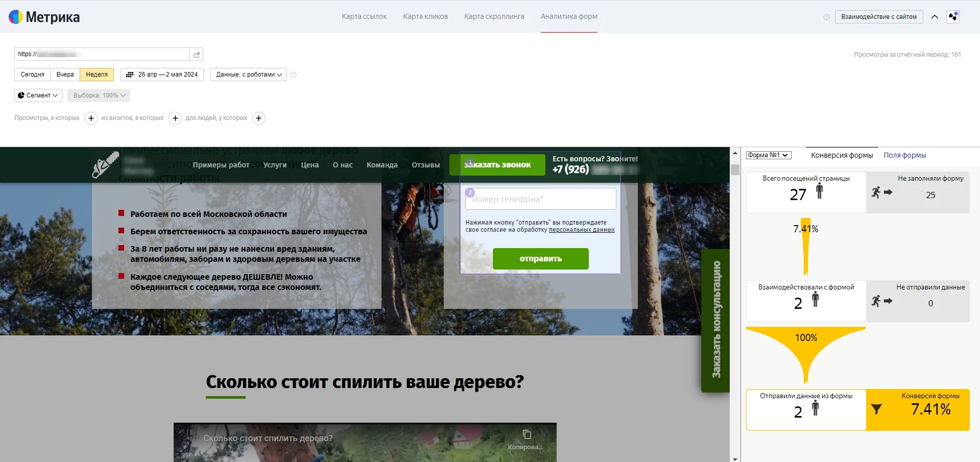Switch to Карта скроллинга tab

coord(494,16)
